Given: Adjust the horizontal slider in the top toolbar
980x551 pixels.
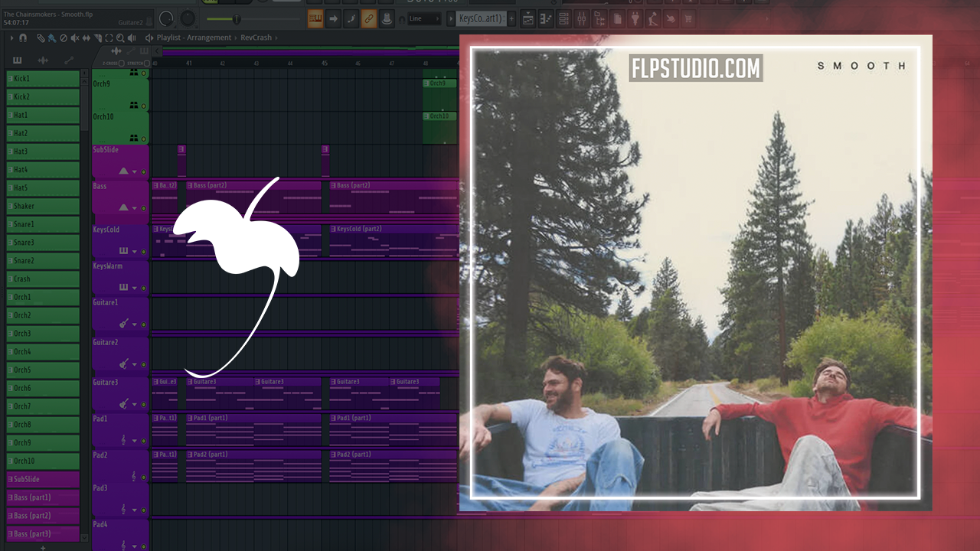Looking at the screenshot, I should (x=236, y=18).
